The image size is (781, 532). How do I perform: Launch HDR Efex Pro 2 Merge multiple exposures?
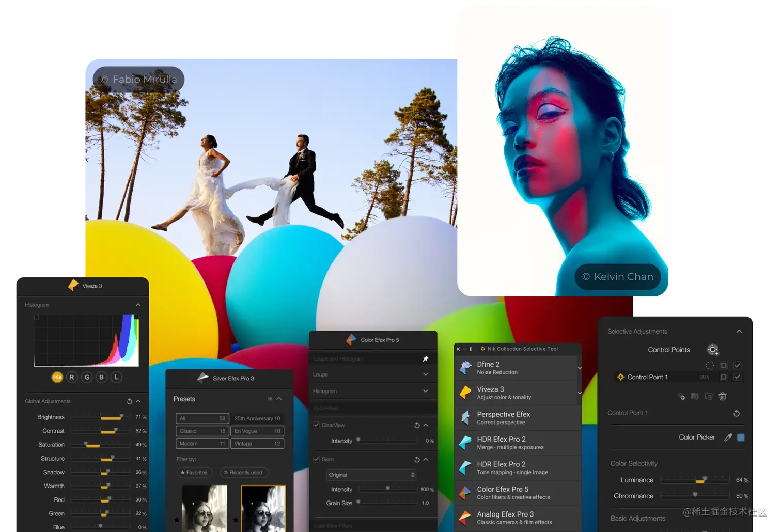pos(518,443)
